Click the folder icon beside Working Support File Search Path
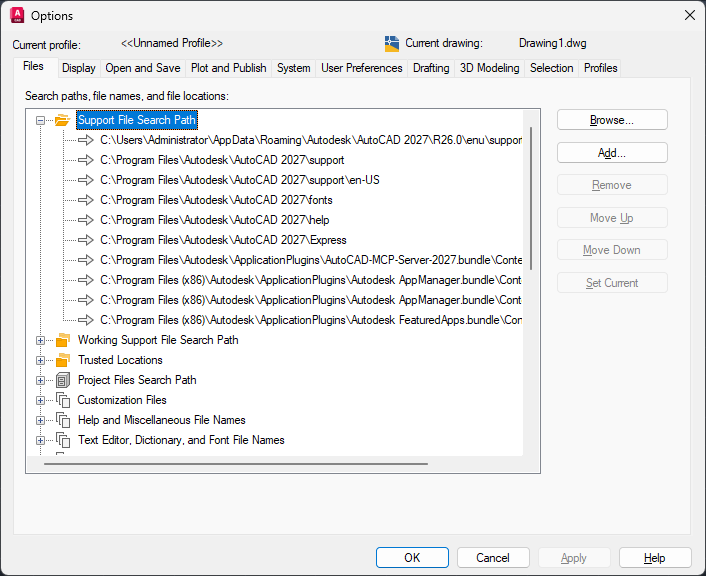The width and height of the screenshot is (706, 576). pyautogui.click(x=63, y=340)
